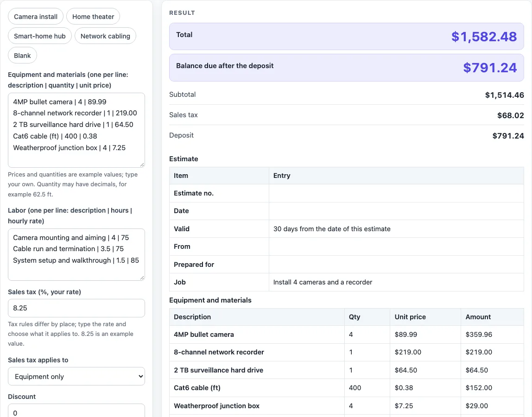Click '30 days from the date of this estimate'
This screenshot has height=417, width=532.
coord(332,229)
